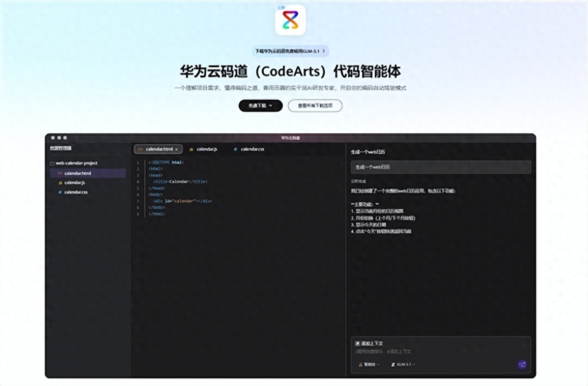Toggle the add context checkbox

tap(357, 344)
